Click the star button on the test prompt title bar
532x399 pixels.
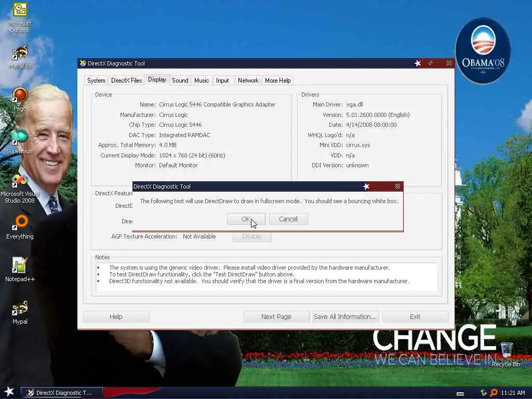[366, 187]
